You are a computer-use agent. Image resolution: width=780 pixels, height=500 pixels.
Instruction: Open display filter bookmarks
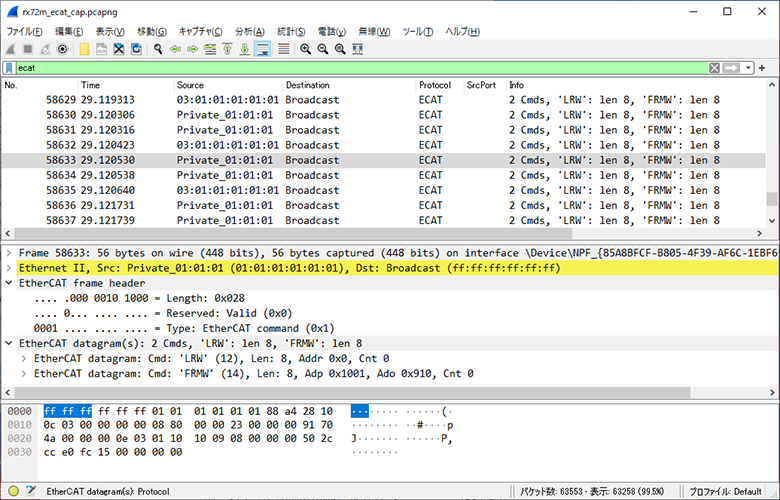pyautogui.click(x=9, y=68)
